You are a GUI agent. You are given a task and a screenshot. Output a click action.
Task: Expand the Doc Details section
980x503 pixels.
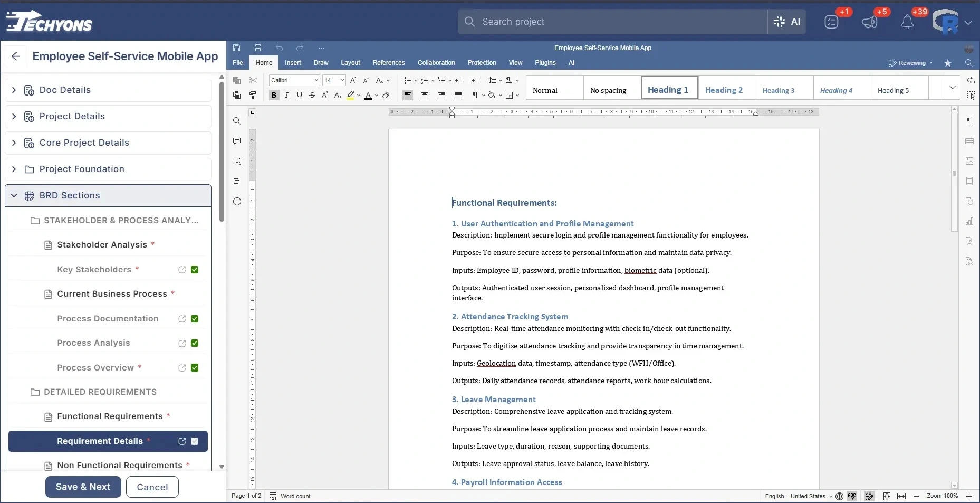14,90
